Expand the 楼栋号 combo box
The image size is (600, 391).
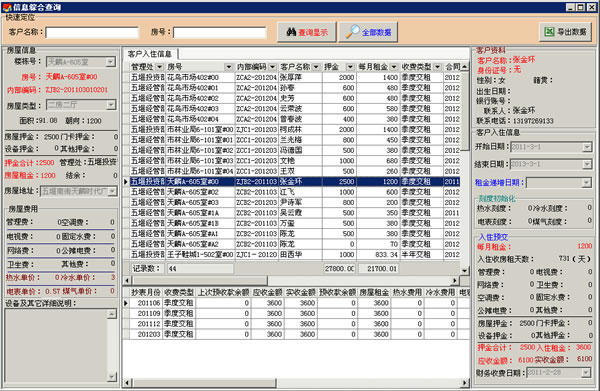pos(110,62)
